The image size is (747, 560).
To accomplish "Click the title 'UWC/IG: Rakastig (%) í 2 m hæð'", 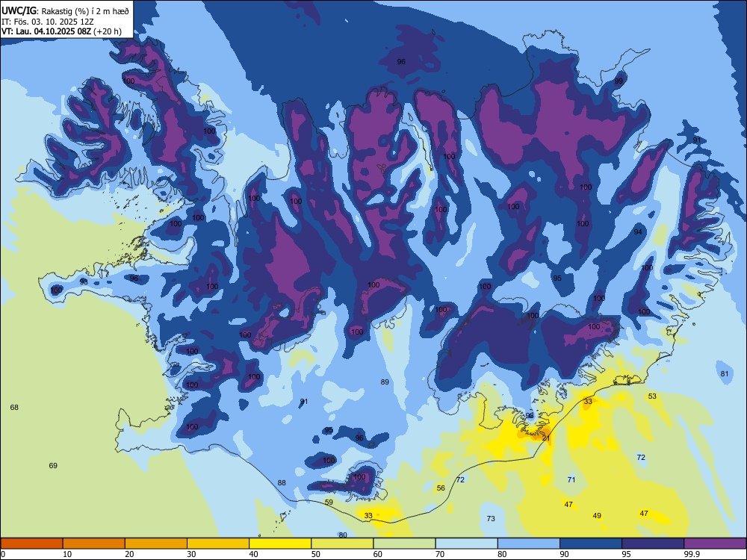I will 65,11.
